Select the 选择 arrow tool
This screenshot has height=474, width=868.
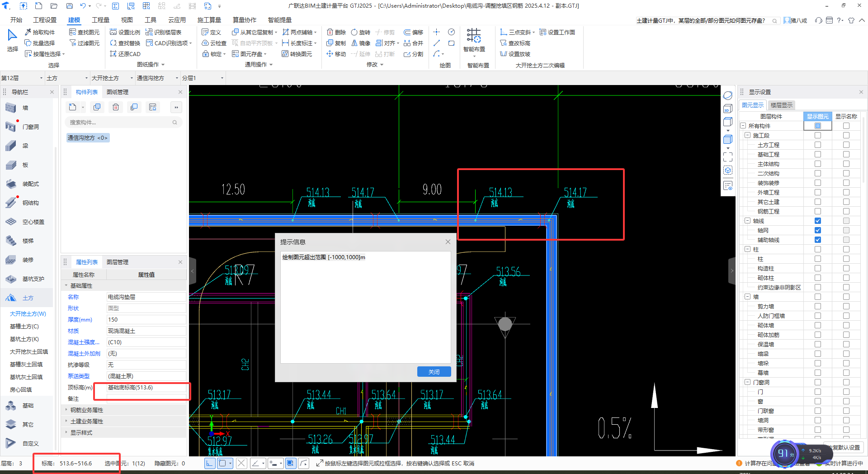(x=12, y=40)
